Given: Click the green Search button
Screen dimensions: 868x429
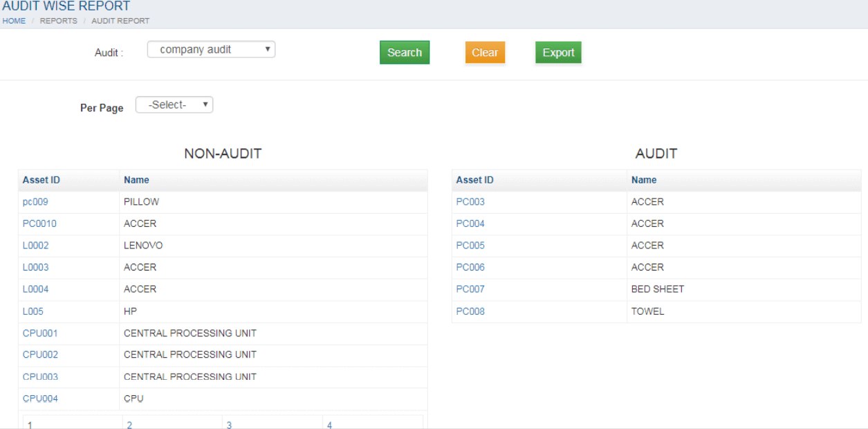Looking at the screenshot, I should coord(405,53).
